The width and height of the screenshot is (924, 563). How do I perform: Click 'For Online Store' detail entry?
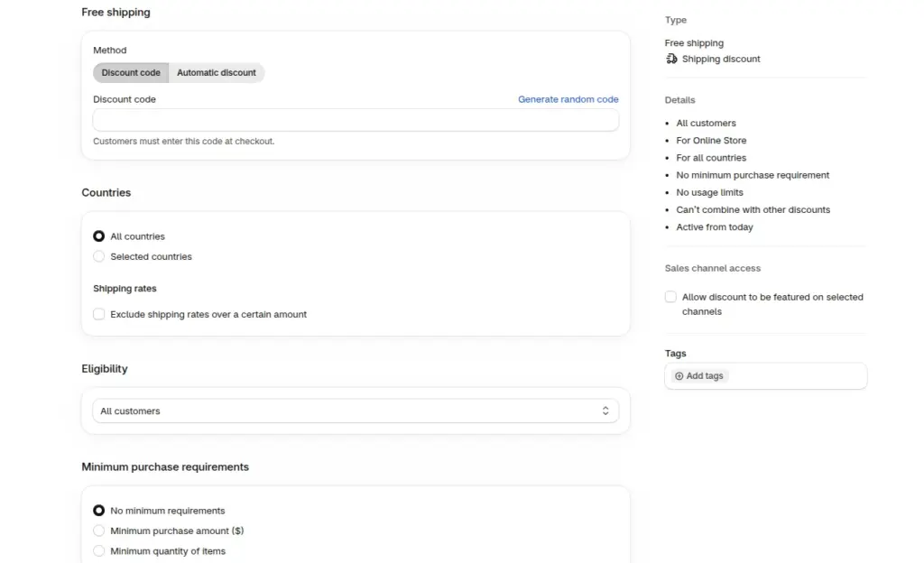click(711, 141)
